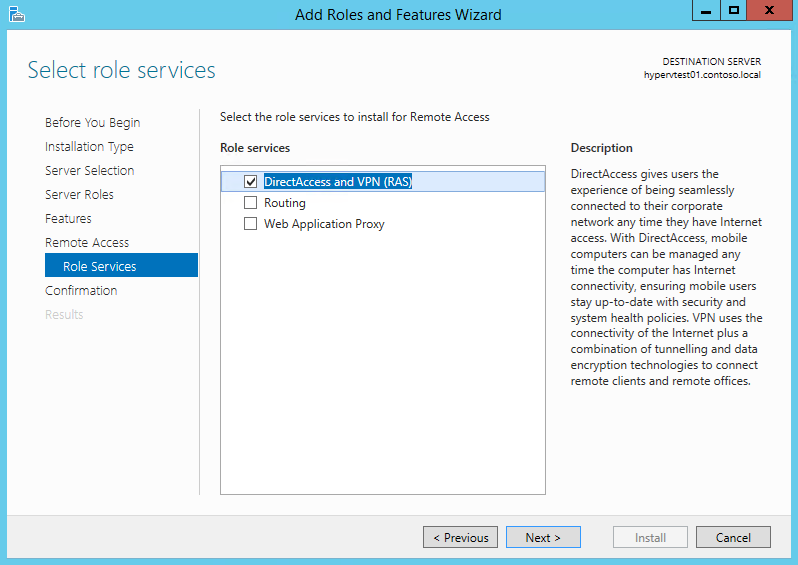Enable the Routing role service checkbox
Image resolution: width=798 pixels, height=565 pixels.
pyautogui.click(x=250, y=203)
